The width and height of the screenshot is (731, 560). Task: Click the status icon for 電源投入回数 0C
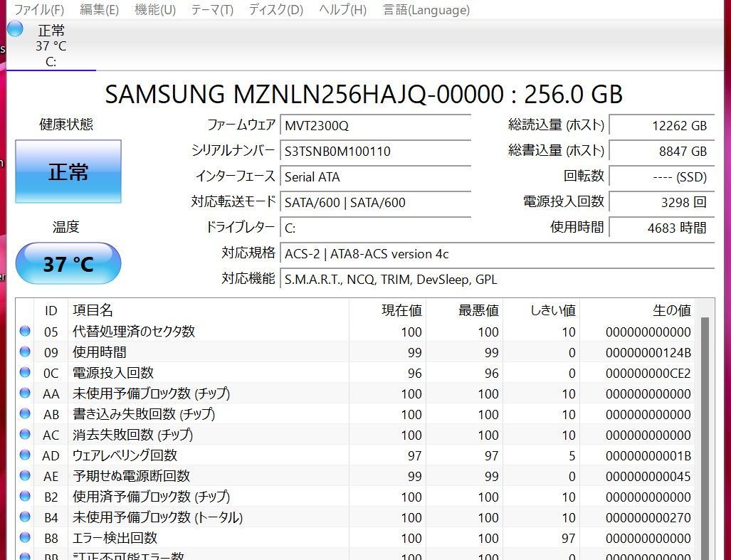click(x=24, y=372)
